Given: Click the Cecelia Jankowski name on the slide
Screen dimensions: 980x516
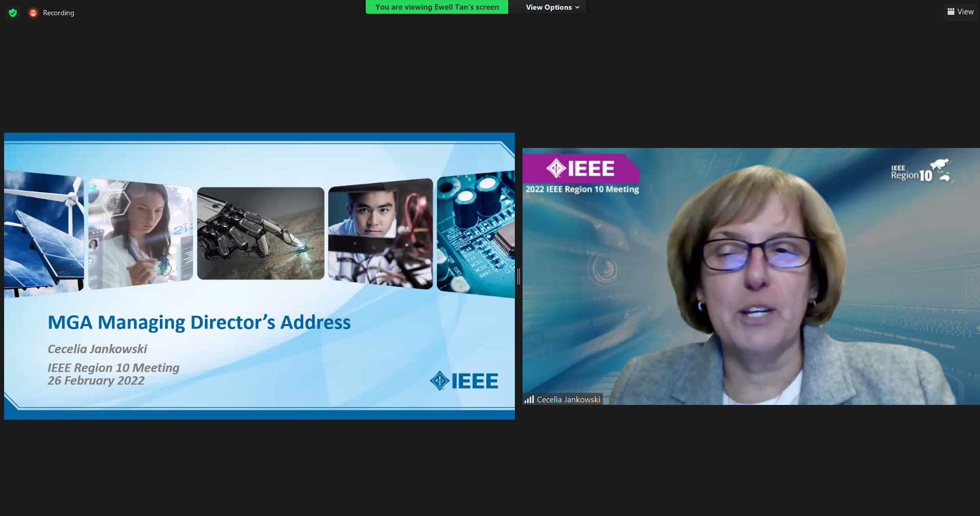Looking at the screenshot, I should pyautogui.click(x=97, y=349).
